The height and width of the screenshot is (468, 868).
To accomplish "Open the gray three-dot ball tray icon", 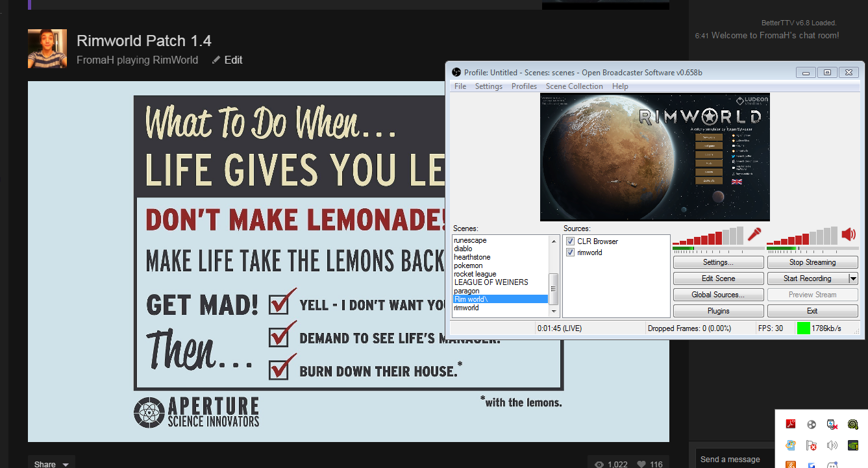I will 812,425.
